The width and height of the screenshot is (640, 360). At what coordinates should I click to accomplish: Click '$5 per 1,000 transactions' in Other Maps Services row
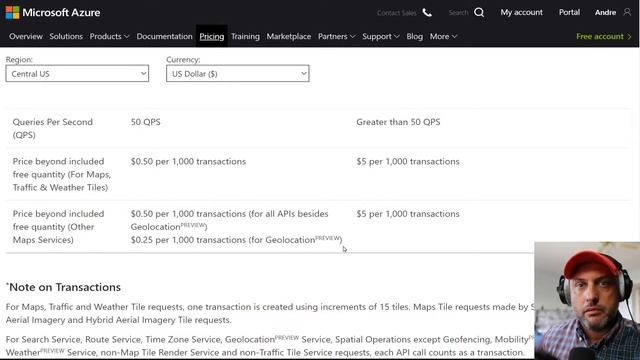[x=408, y=213]
